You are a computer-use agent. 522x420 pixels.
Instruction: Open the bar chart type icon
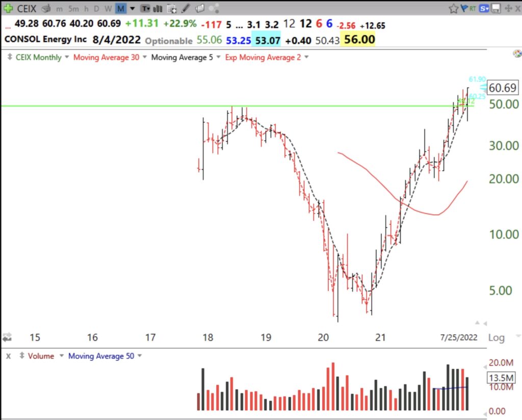(x=158, y=9)
